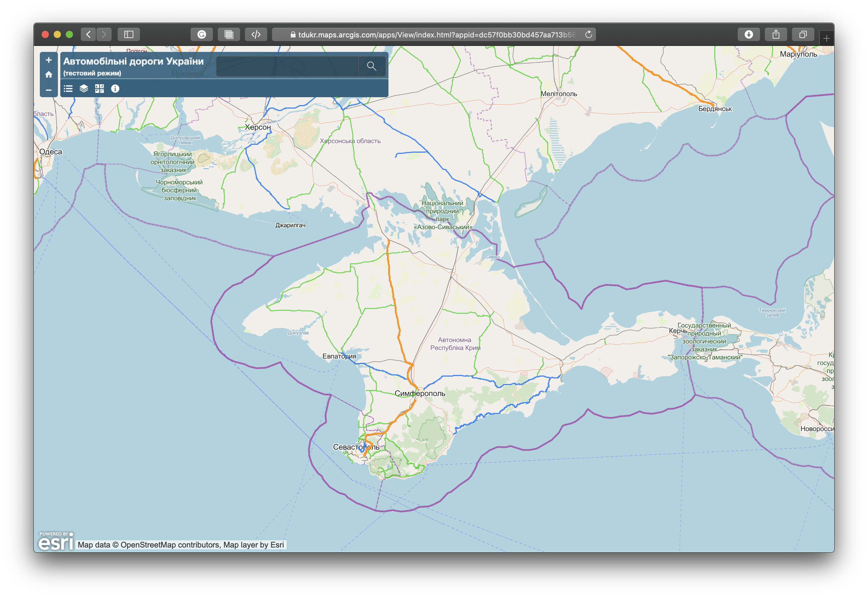Click Map data OpenStreetMap attribution text
The width and height of the screenshot is (868, 597).
181,545
